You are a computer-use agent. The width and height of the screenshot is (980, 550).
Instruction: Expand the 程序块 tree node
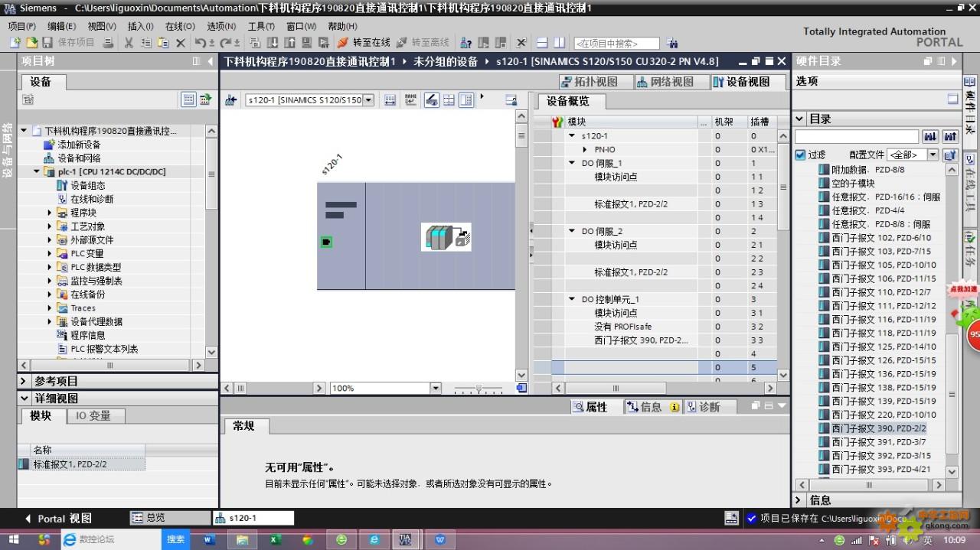coord(51,213)
